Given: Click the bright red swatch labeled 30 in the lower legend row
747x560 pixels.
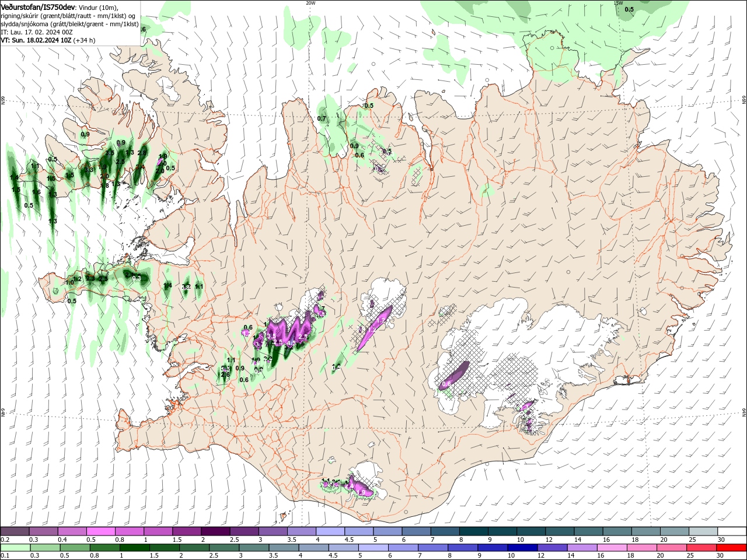Looking at the screenshot, I should [731, 548].
